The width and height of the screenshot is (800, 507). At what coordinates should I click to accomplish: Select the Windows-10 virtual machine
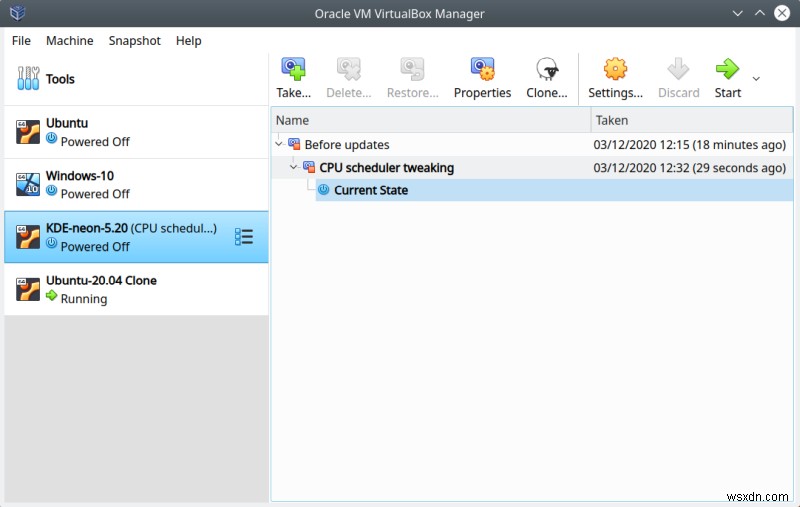[x=136, y=185]
